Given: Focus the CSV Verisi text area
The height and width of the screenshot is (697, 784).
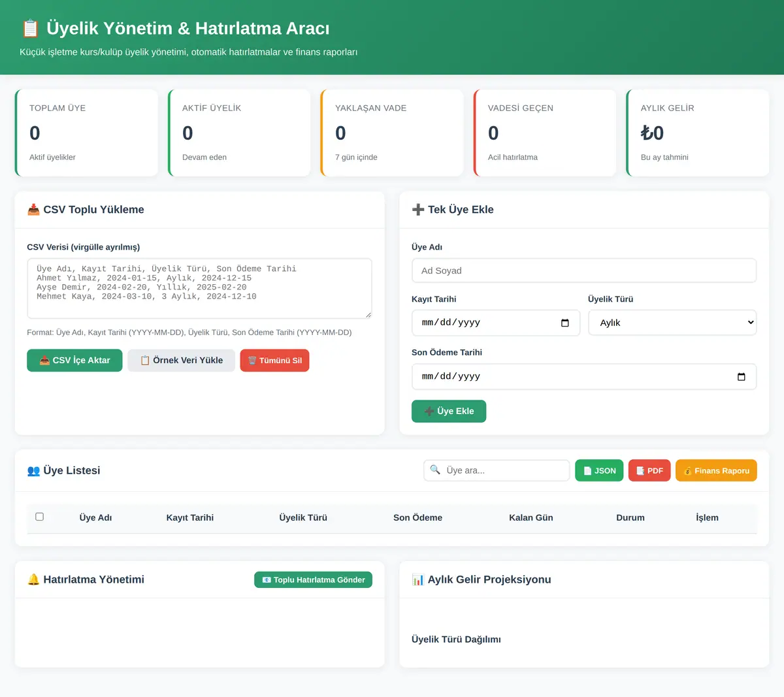Looking at the screenshot, I should (x=199, y=288).
